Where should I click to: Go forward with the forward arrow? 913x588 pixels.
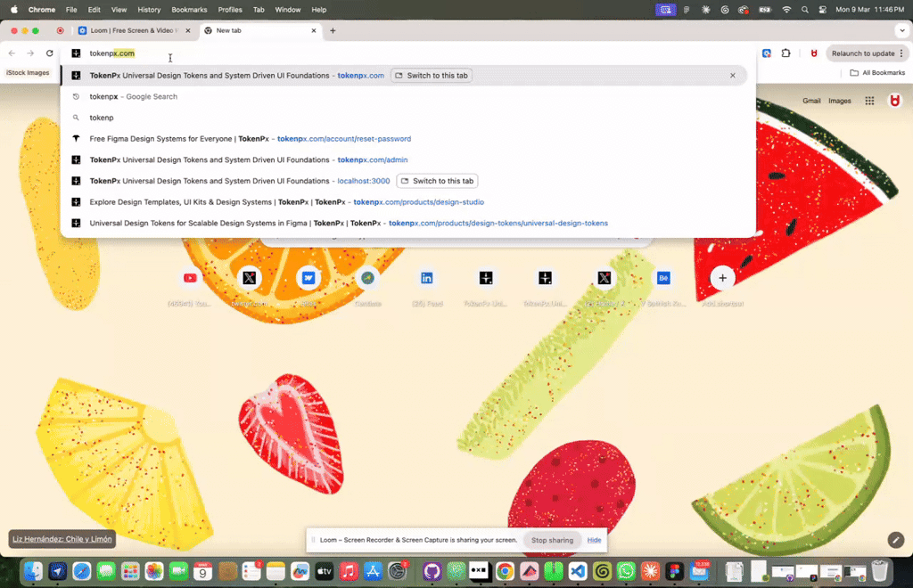pyautogui.click(x=30, y=53)
